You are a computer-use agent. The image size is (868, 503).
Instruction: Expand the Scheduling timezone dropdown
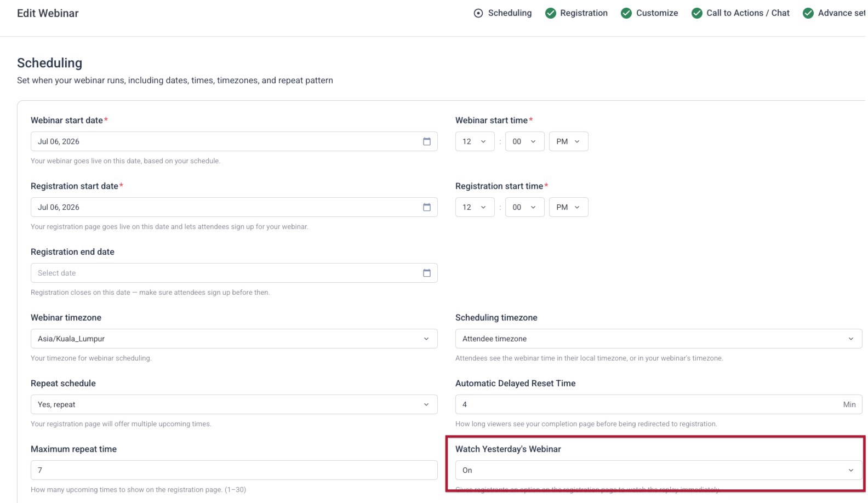pos(659,339)
